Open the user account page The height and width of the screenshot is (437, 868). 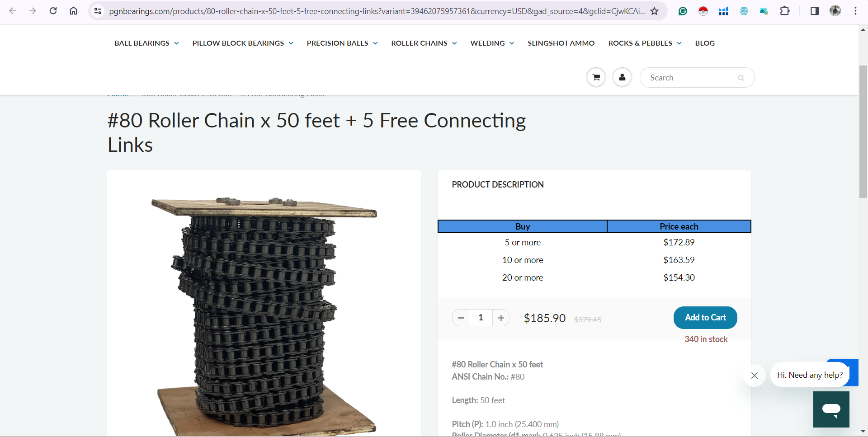(622, 77)
